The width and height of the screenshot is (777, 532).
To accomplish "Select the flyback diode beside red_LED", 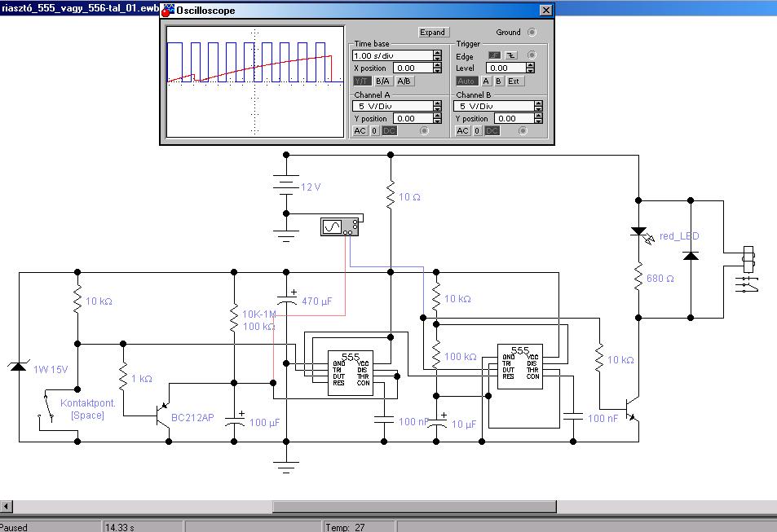I will [691, 256].
